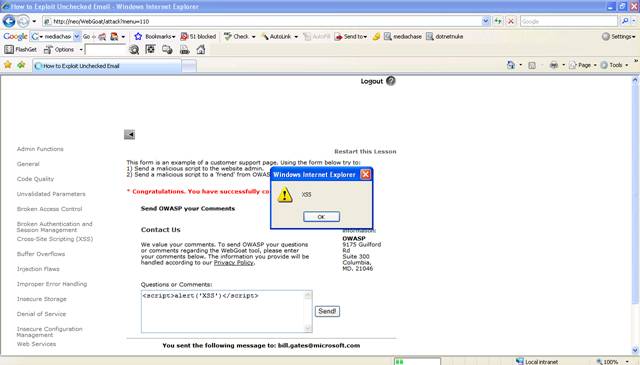The width and height of the screenshot is (640, 365).
Task: Click the FlashGet search magnifier icon
Action: [x=134, y=50]
